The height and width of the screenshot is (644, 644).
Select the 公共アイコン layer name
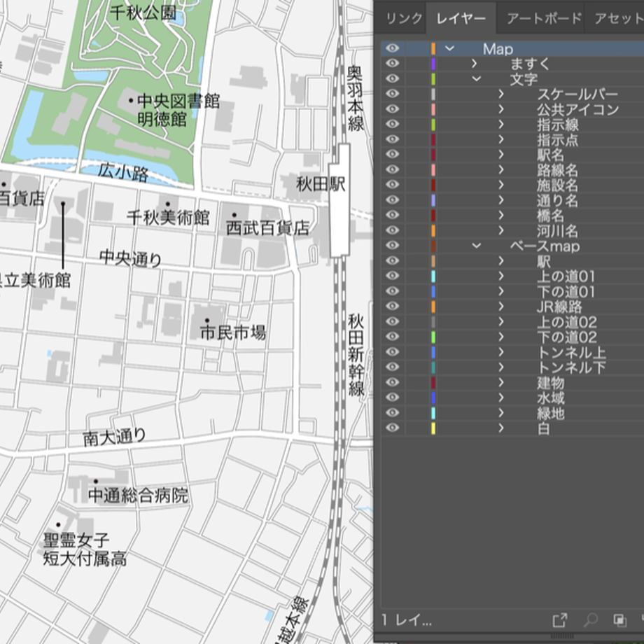[x=578, y=109]
